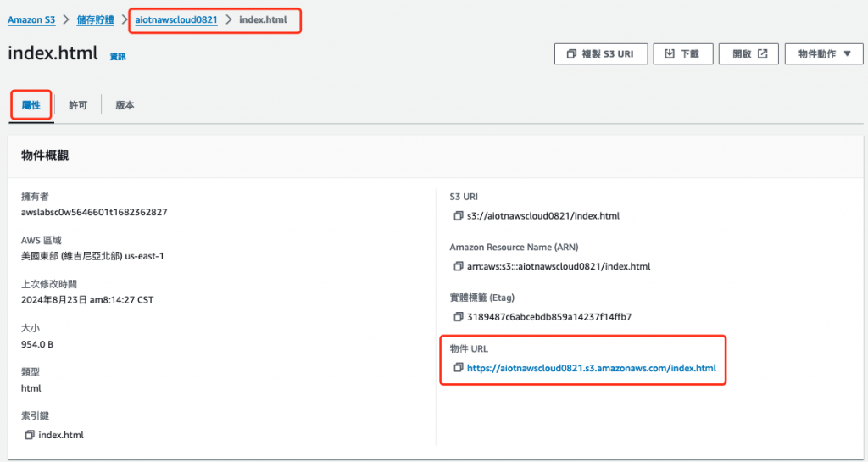The width and height of the screenshot is (868, 462).
Task: Copy the Etag value with its icon
Action: coord(458,317)
